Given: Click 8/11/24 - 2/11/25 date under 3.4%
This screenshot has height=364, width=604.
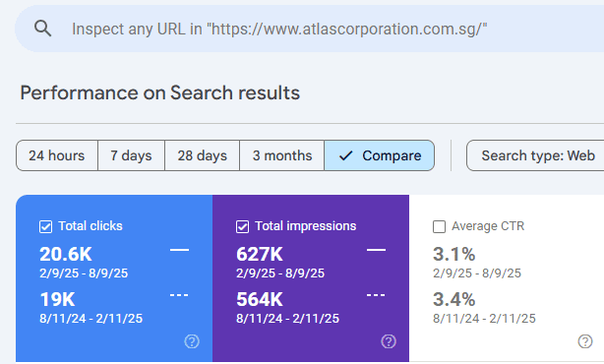Looking at the screenshot, I should (484, 319).
